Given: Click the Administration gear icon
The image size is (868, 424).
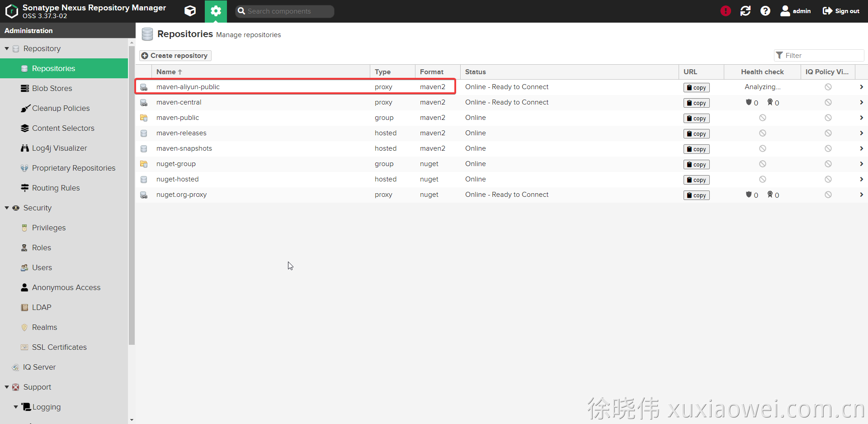Looking at the screenshot, I should (x=216, y=11).
